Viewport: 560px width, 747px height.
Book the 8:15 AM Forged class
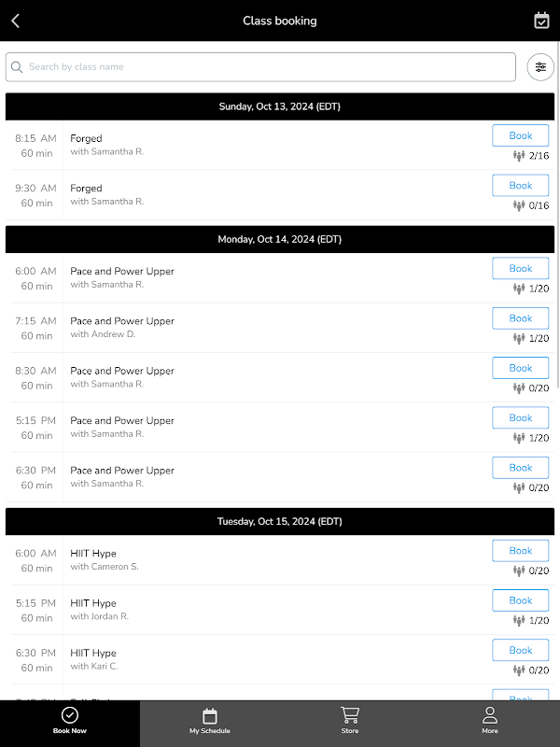(x=520, y=135)
